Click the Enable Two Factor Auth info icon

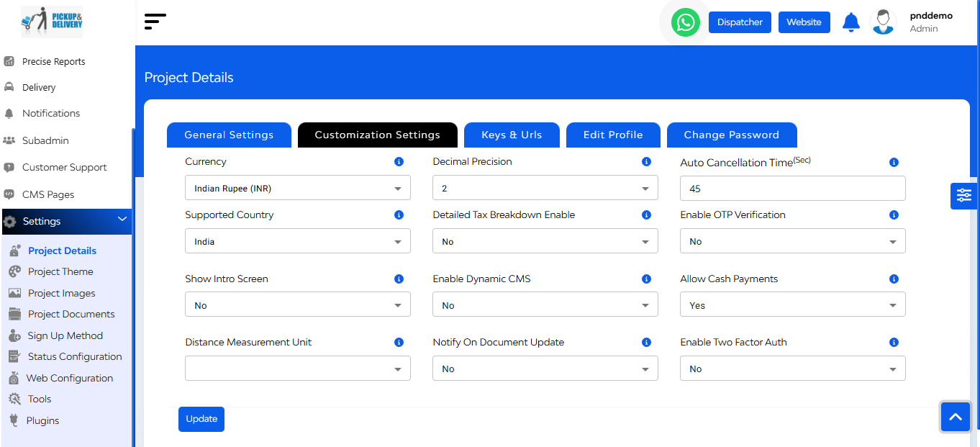(894, 343)
